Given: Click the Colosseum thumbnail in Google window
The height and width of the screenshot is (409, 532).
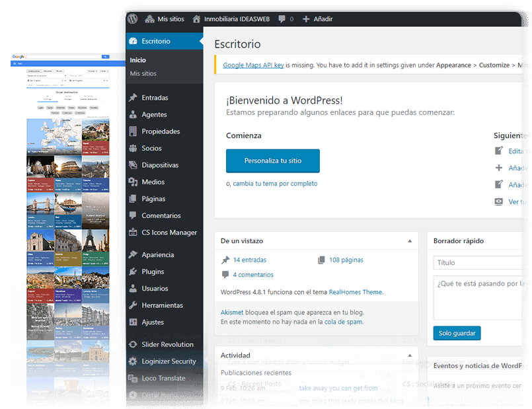Looking at the screenshot, I should [x=68, y=167].
